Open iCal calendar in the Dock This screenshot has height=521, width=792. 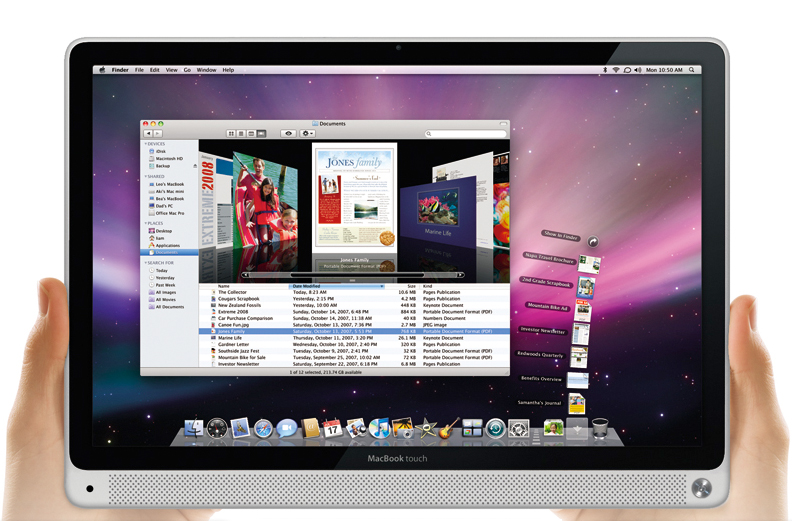tap(332, 429)
